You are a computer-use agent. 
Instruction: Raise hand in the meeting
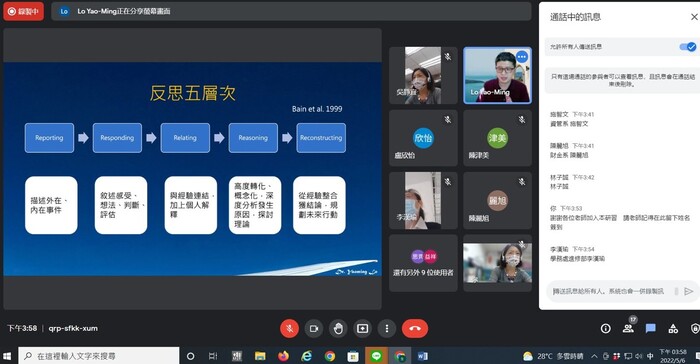[x=338, y=329]
